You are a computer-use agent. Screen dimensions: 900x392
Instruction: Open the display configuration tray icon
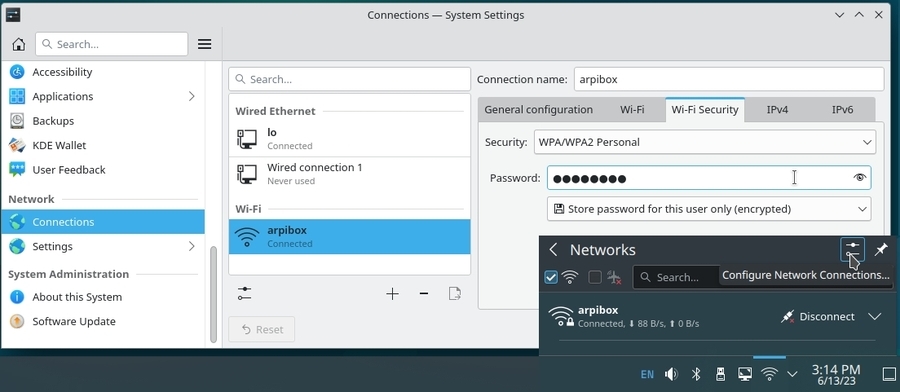coord(744,374)
